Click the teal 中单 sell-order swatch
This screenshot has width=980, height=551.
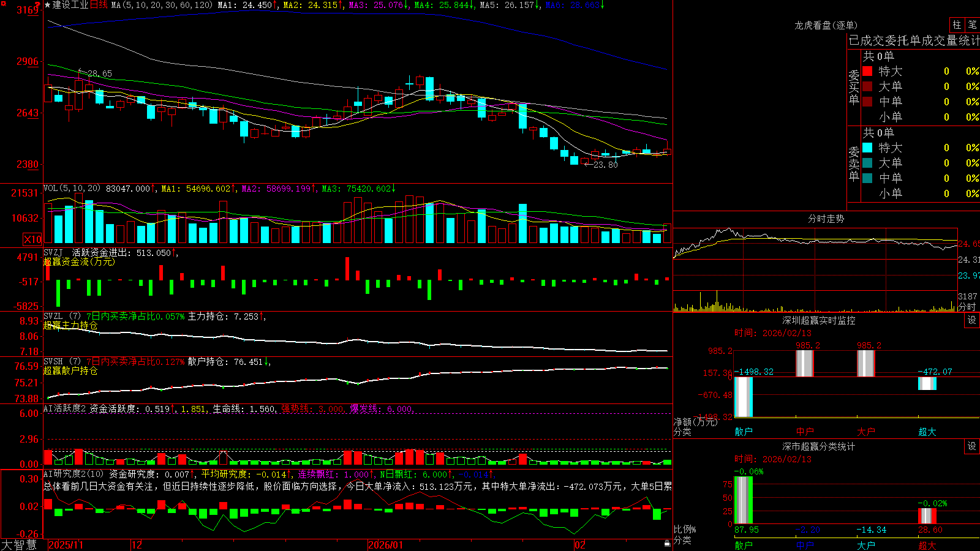(x=867, y=178)
